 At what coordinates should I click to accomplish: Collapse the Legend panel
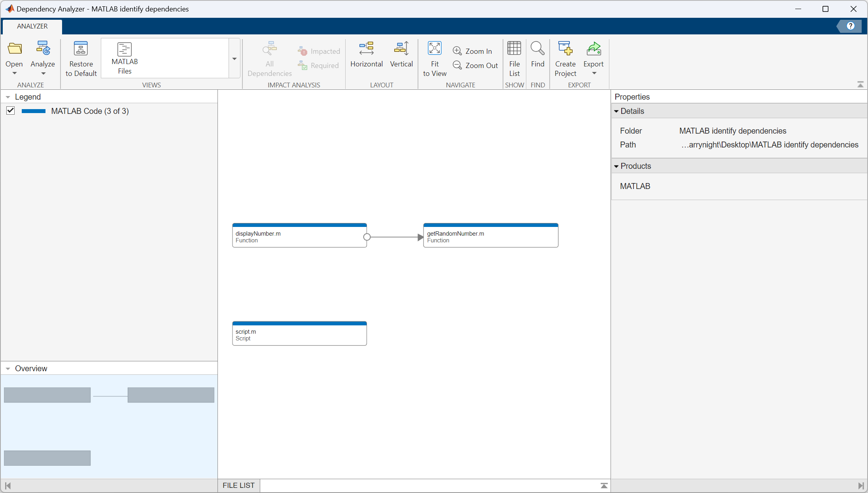coord(8,97)
